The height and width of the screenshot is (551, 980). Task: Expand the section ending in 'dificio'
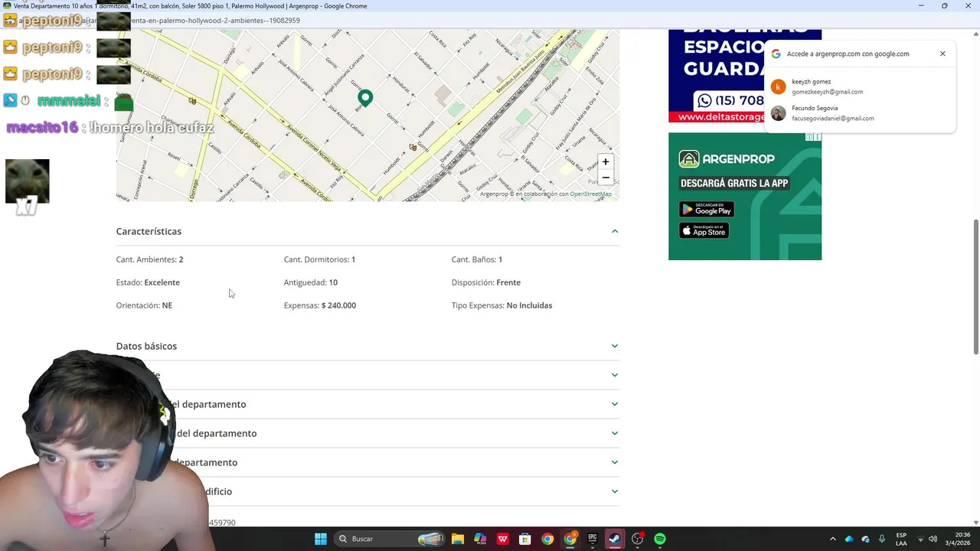[x=367, y=491]
